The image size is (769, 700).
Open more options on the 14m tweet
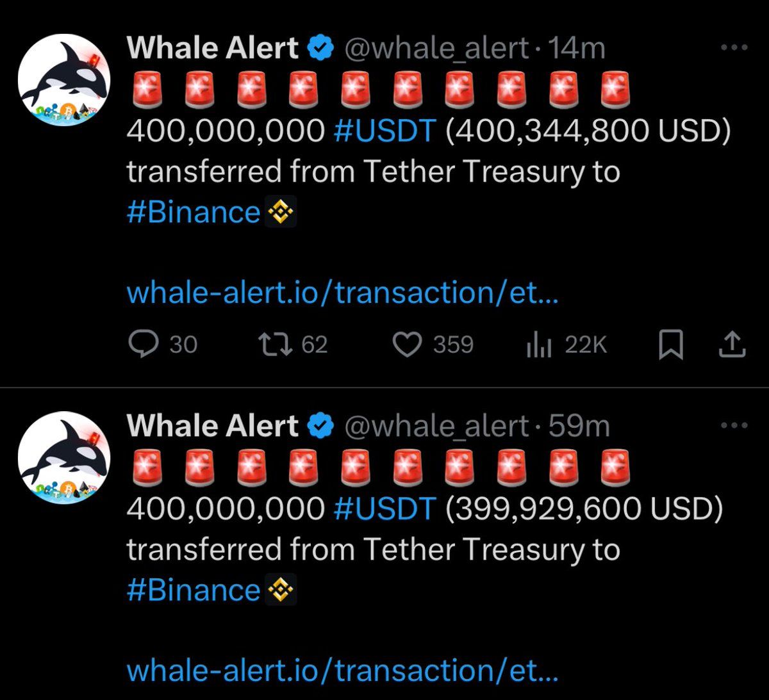point(734,47)
